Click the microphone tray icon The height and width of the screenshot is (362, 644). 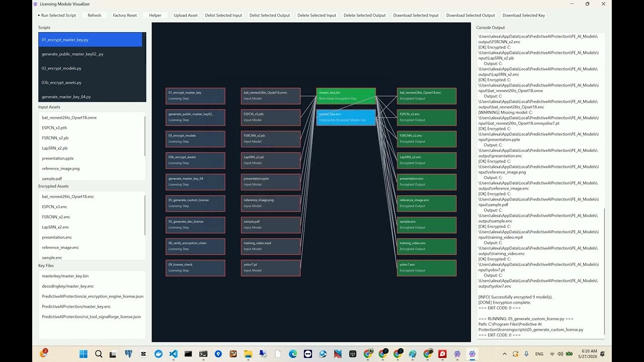point(526,354)
